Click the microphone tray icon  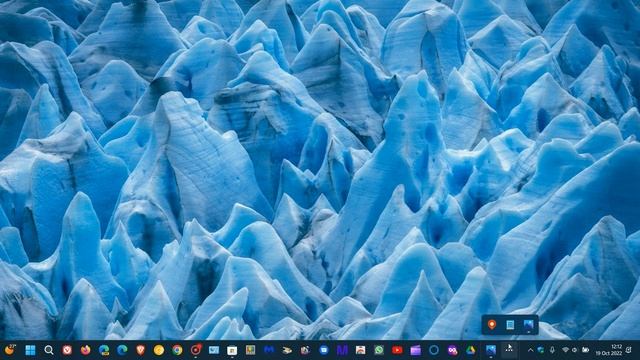pyautogui.click(x=552, y=350)
